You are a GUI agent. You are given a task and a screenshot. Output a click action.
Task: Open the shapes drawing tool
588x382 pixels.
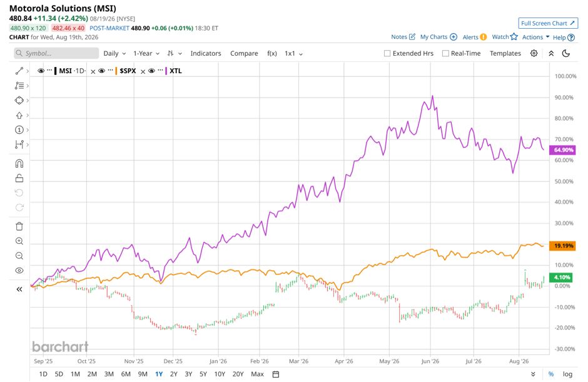click(19, 101)
